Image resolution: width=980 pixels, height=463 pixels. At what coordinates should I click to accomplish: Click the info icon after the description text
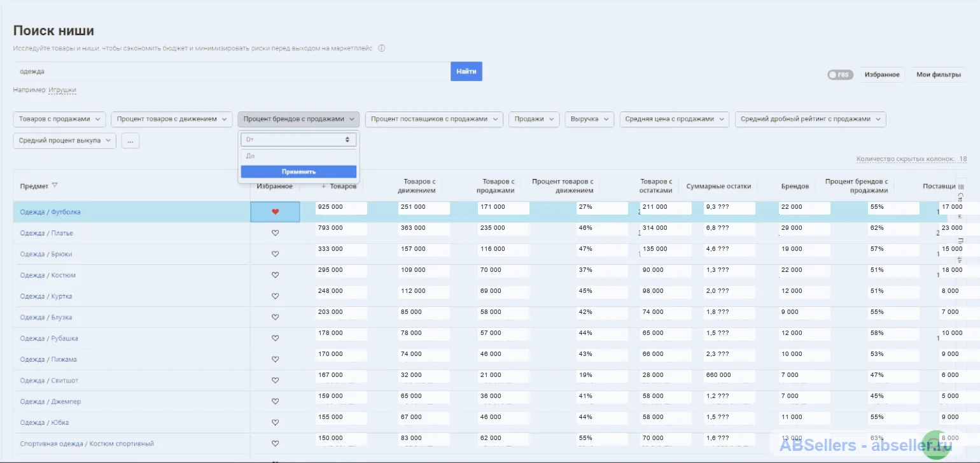click(x=382, y=48)
